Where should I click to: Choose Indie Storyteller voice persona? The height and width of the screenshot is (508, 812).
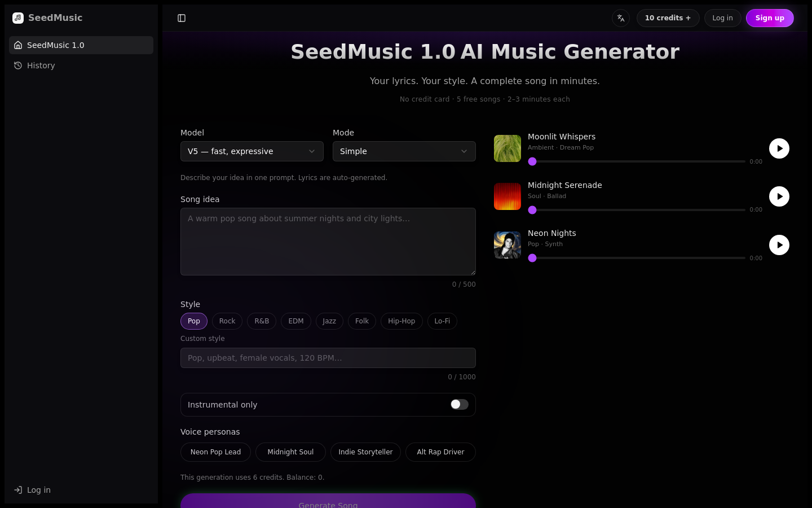coord(365,452)
